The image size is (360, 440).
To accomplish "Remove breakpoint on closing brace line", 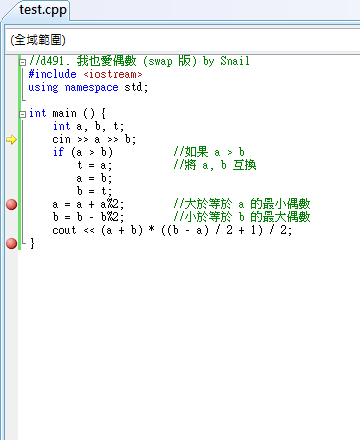I will [x=12, y=243].
